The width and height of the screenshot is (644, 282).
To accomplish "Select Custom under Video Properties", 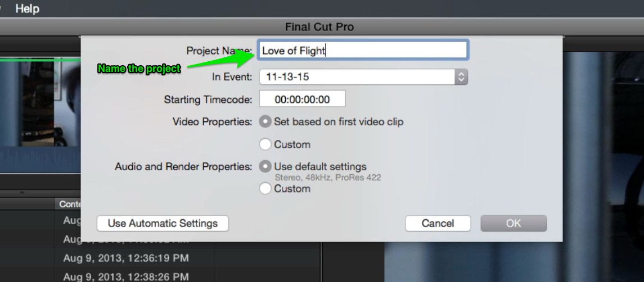I will [265, 144].
